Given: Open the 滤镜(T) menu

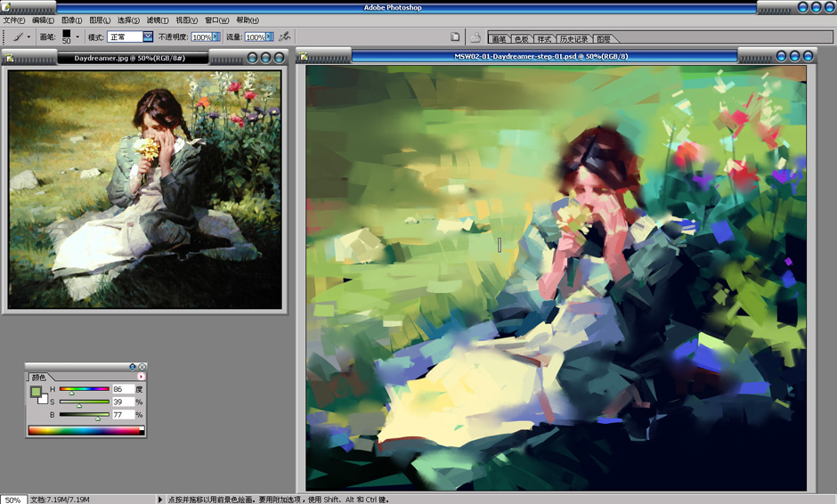Looking at the screenshot, I should [158, 20].
